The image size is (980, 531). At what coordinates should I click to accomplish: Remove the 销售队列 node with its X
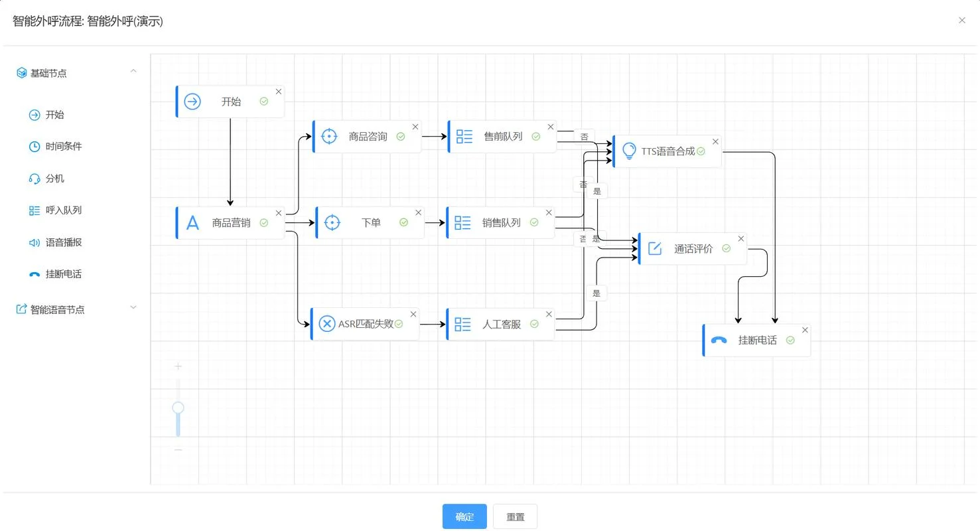(549, 212)
